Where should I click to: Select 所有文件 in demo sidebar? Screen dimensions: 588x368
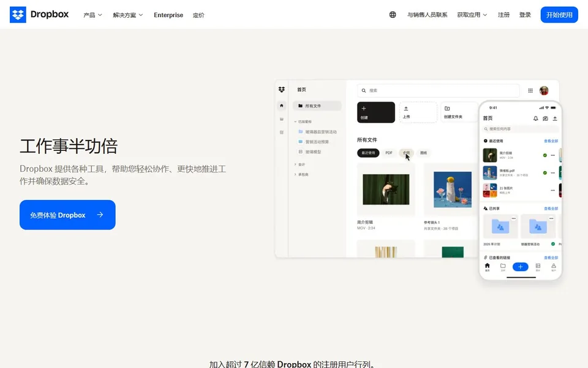coord(317,106)
